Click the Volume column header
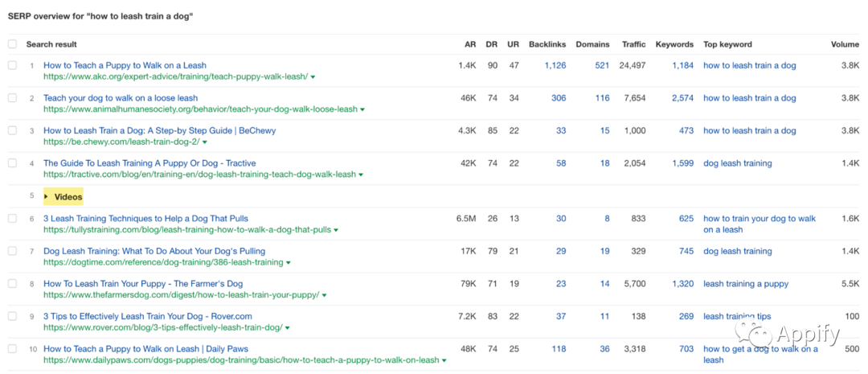868x374 pixels. pyautogui.click(x=845, y=44)
